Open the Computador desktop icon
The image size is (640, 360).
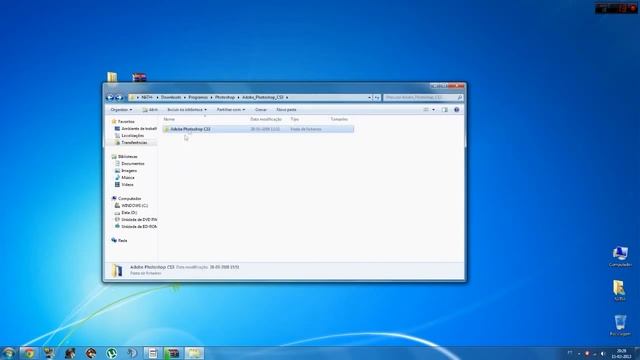coord(620,257)
